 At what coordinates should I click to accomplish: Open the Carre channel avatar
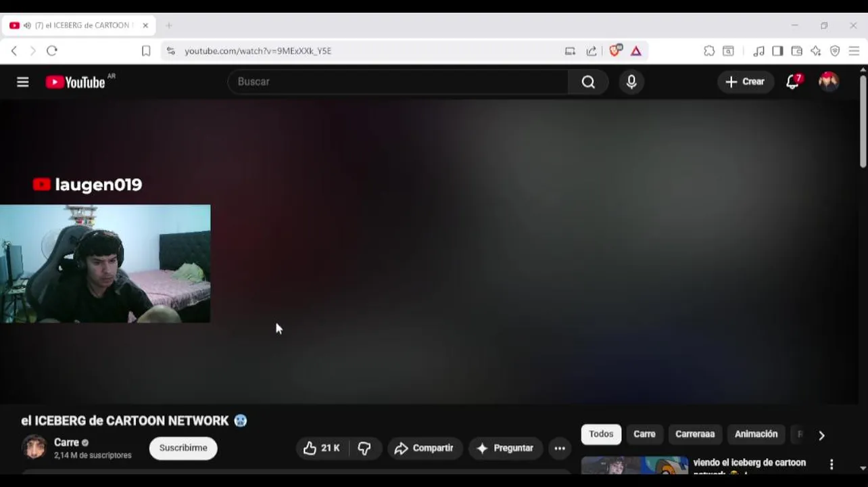34,448
